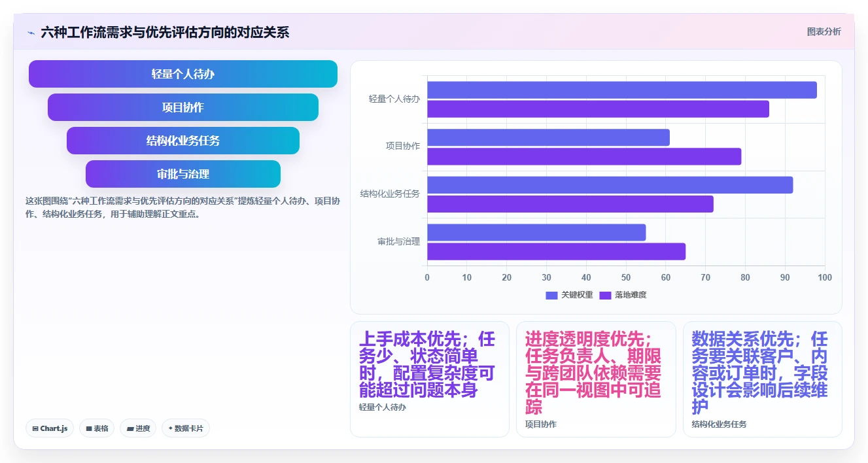
Task: Click the 关键权重 bar for 审批与治理
Action: click(536, 232)
